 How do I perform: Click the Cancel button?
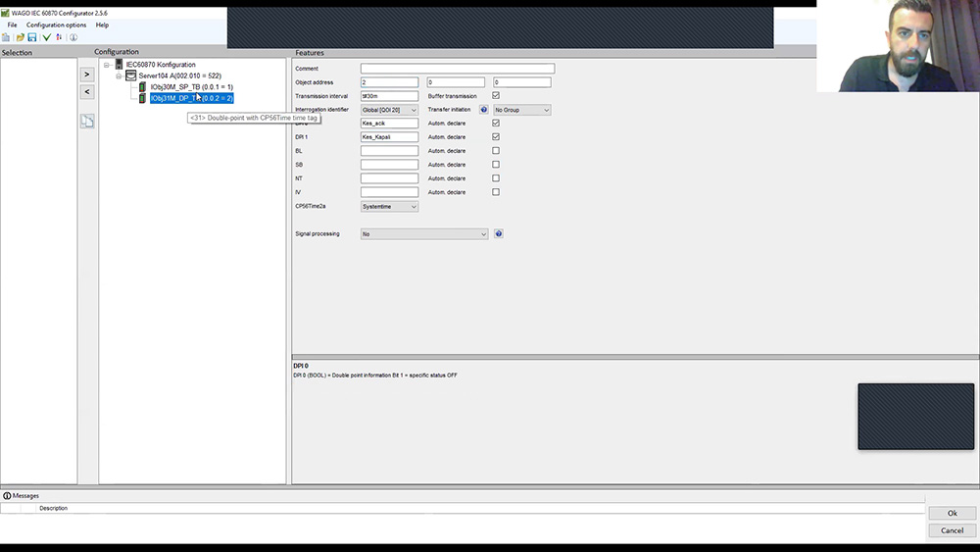point(952,530)
